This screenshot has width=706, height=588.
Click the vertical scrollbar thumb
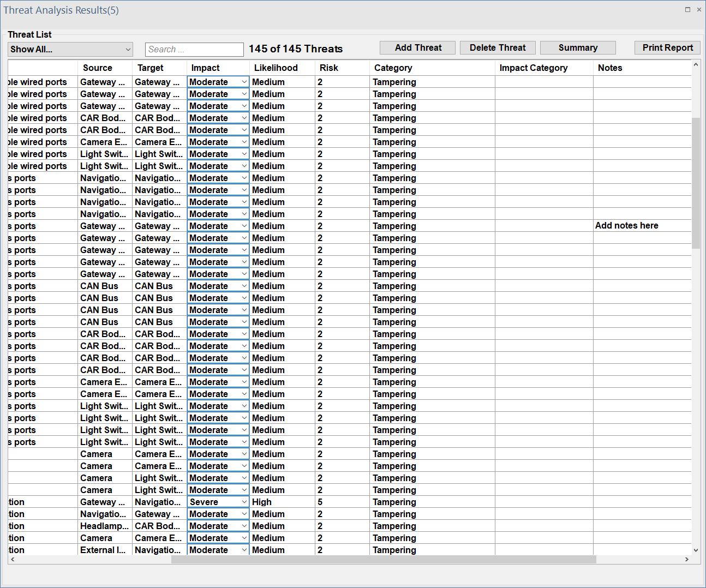696,183
